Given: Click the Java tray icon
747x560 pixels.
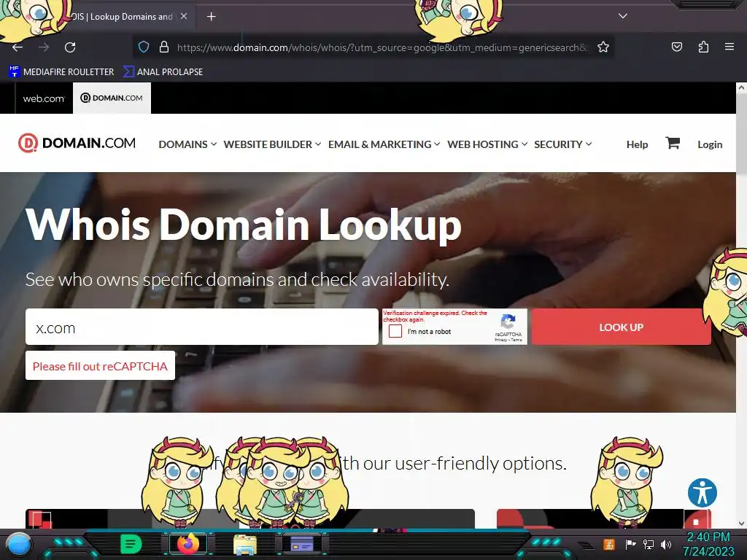Looking at the screenshot, I should tap(609, 544).
